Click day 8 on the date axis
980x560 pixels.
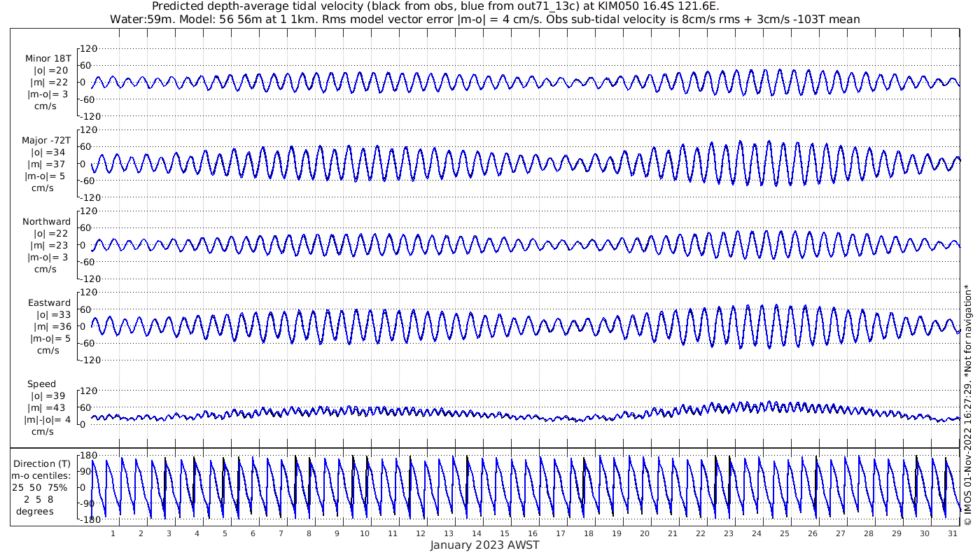click(x=309, y=533)
